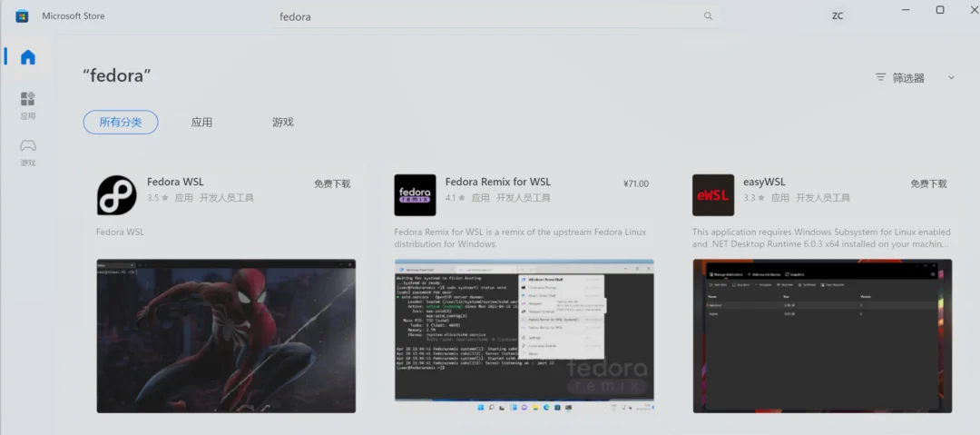Viewport: 980px width, 435px height.
Task: Click the 3.5 star rating of Fedora WSL
Action: [x=158, y=198]
